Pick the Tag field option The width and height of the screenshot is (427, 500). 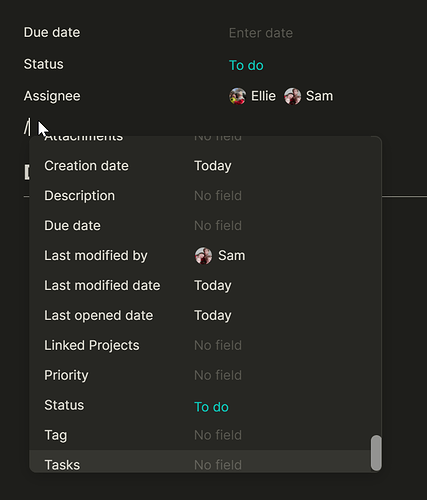205,435
